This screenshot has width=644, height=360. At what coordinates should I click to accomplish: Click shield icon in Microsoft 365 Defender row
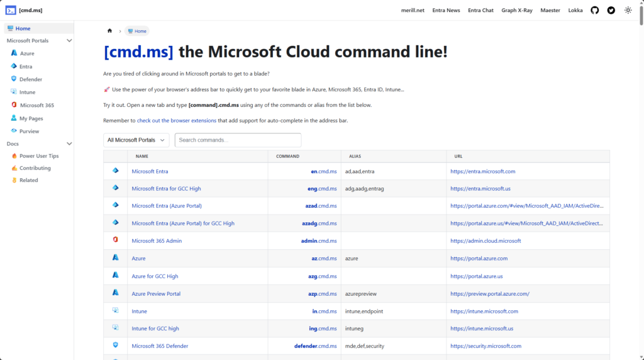116,345
